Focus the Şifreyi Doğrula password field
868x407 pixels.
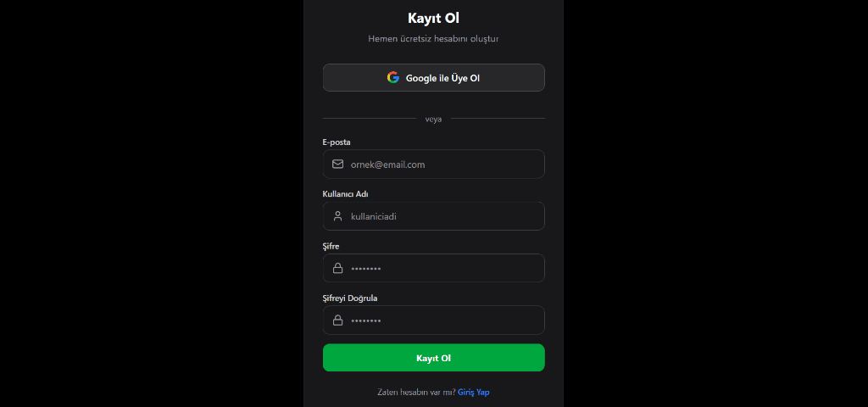pos(441,321)
